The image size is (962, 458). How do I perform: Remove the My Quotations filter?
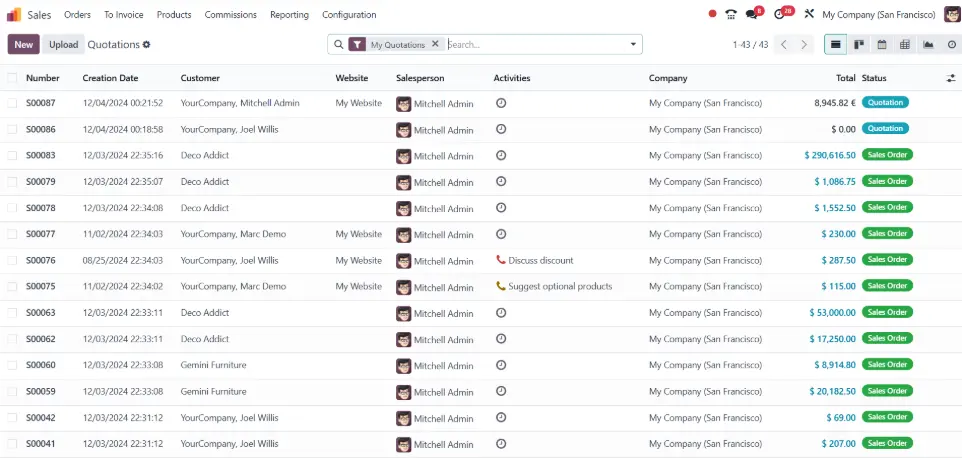435,44
